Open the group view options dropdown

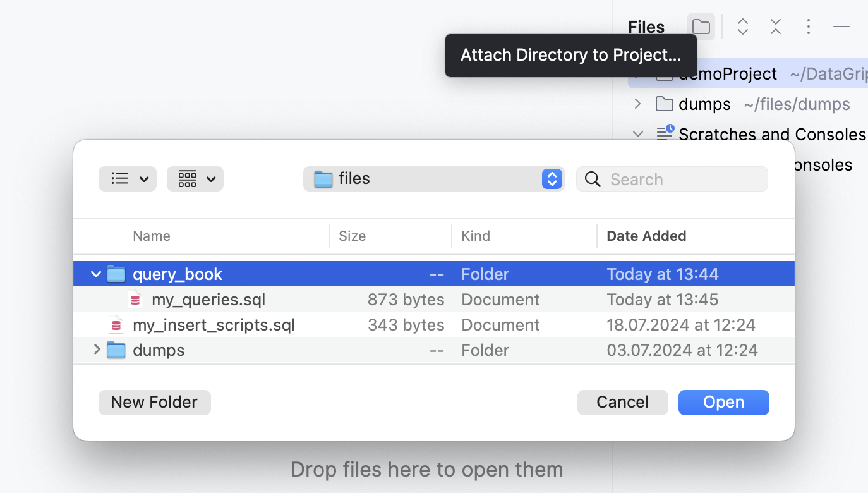(195, 179)
